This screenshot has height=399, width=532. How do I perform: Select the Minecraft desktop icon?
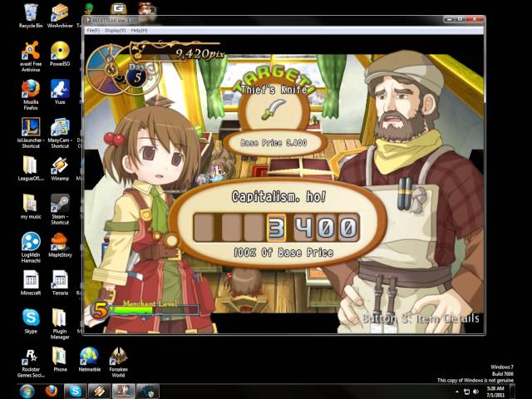point(31,283)
